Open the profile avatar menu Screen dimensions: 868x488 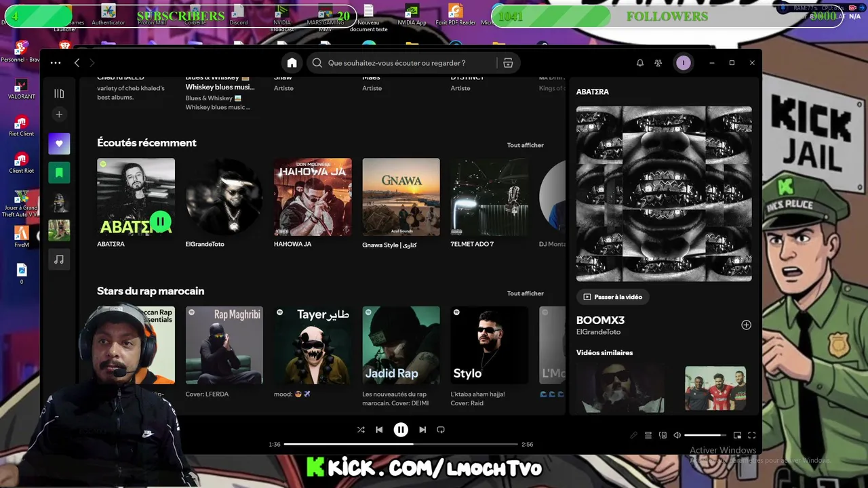(x=683, y=63)
